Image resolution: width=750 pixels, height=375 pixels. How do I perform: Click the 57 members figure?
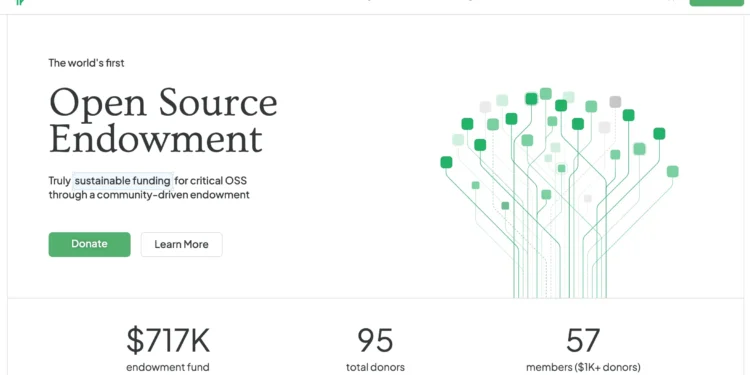(x=583, y=340)
